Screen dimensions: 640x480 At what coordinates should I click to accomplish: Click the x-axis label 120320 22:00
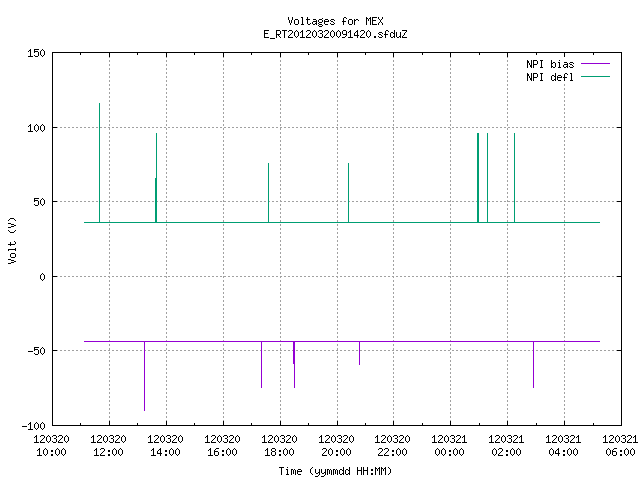[393, 446]
